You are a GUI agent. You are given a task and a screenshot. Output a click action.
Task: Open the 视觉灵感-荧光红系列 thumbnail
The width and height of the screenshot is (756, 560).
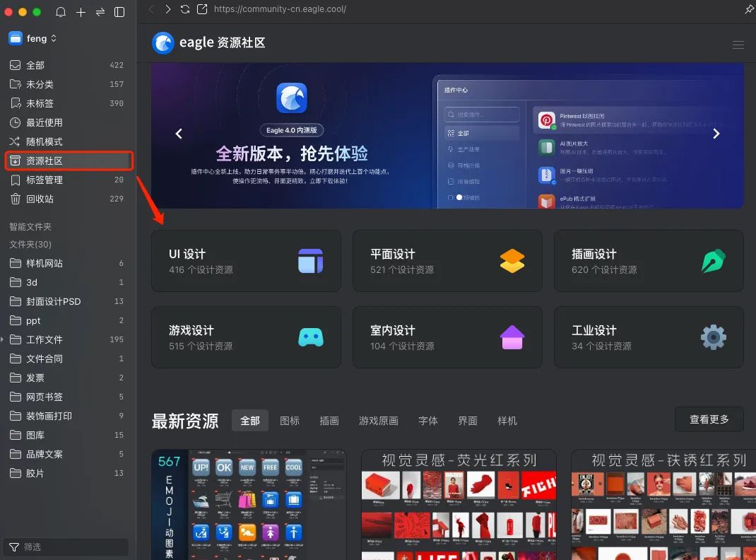459,505
